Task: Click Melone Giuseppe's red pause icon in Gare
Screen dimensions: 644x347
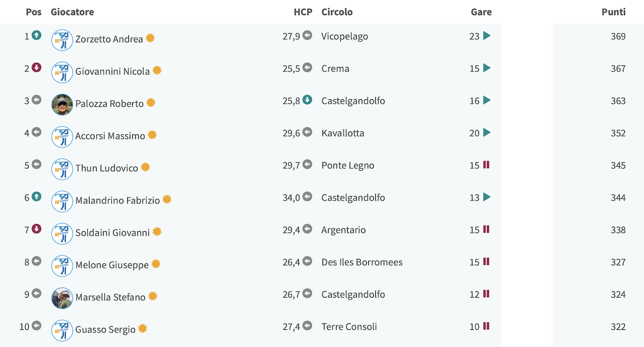Action: pyautogui.click(x=486, y=261)
